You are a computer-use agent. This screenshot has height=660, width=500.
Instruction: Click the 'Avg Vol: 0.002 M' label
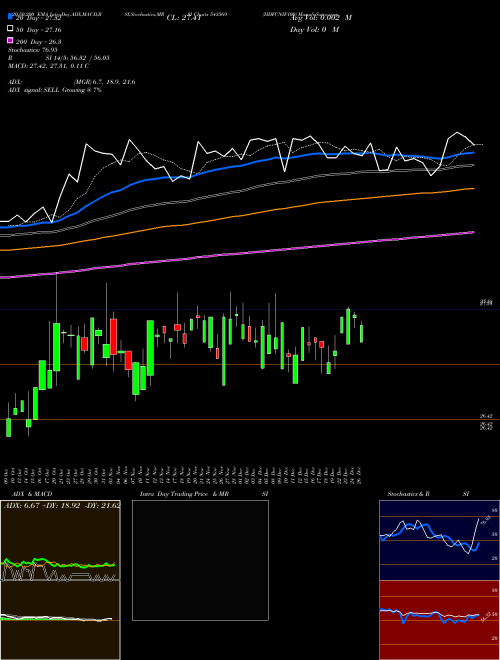(x=321, y=18)
